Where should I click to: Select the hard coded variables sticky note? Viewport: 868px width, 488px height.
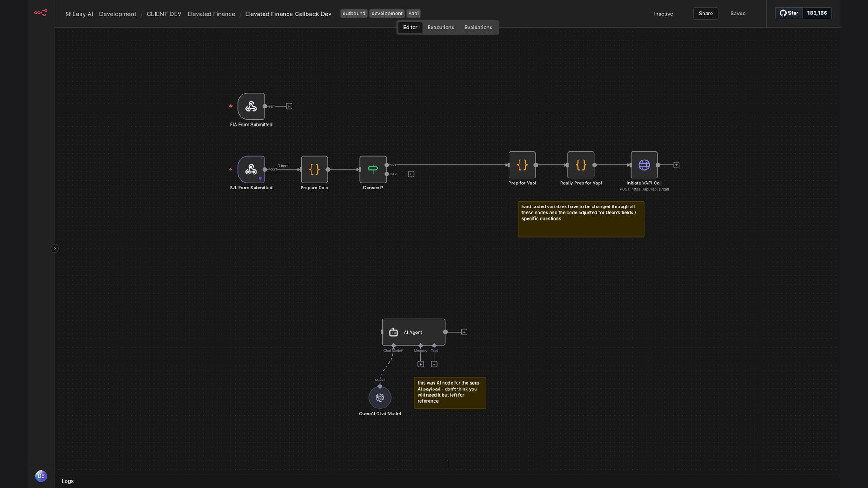[581, 219]
